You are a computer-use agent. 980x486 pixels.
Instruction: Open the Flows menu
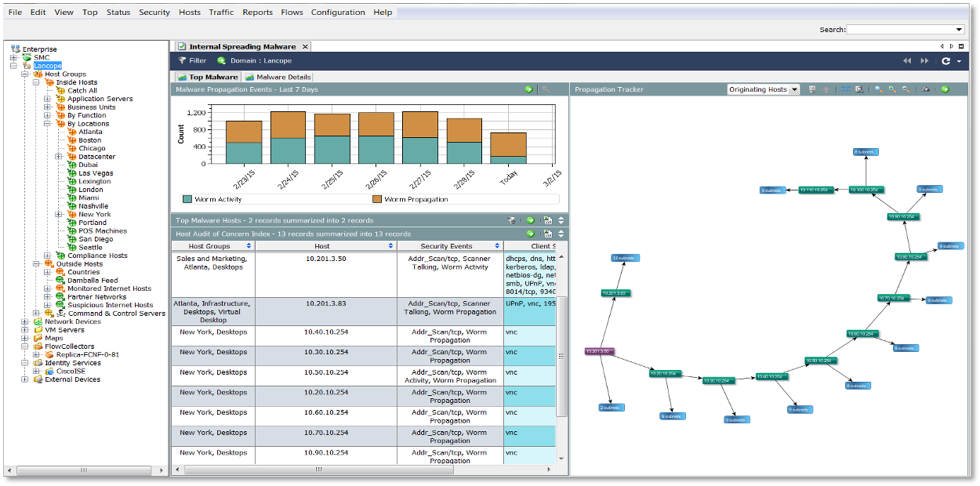pyautogui.click(x=292, y=13)
